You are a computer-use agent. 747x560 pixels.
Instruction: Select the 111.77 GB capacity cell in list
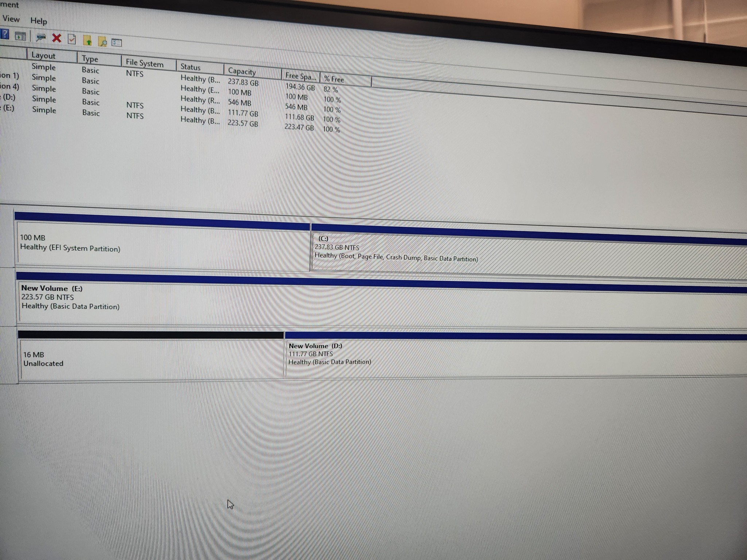pyautogui.click(x=243, y=113)
